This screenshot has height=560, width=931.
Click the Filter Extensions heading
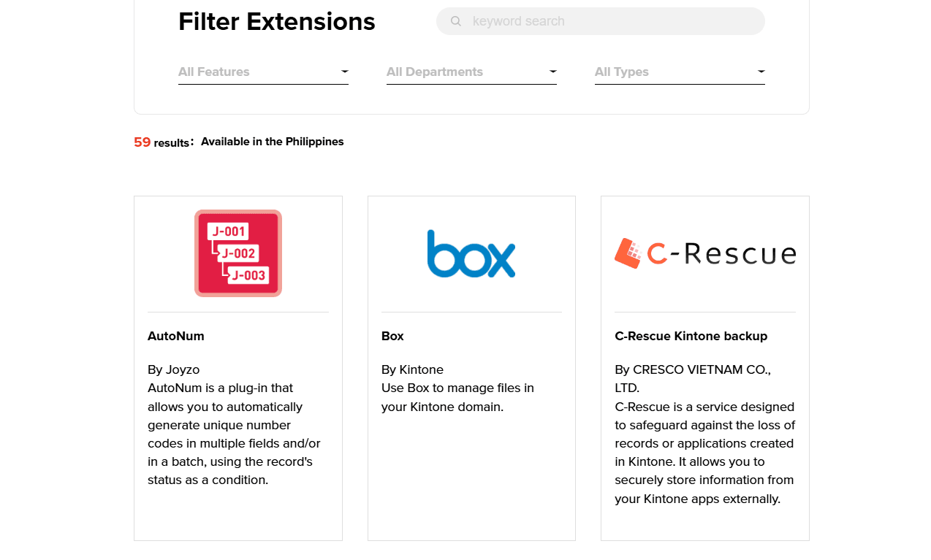[277, 22]
